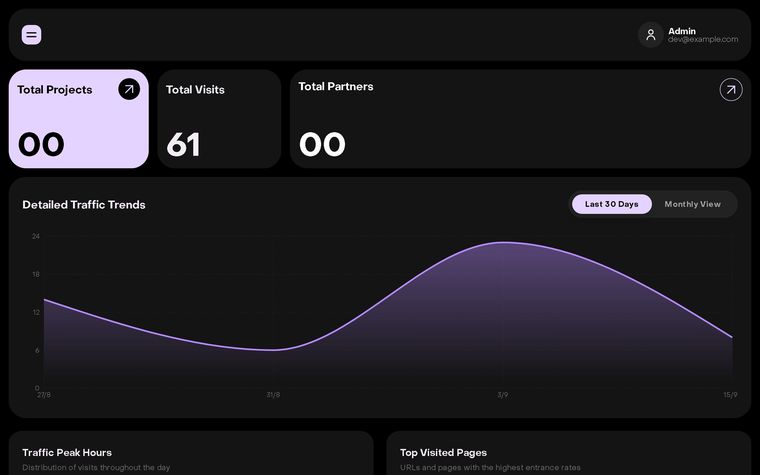Click the 18 y-axis label
Screen dimensions: 760x475
click(x=36, y=274)
